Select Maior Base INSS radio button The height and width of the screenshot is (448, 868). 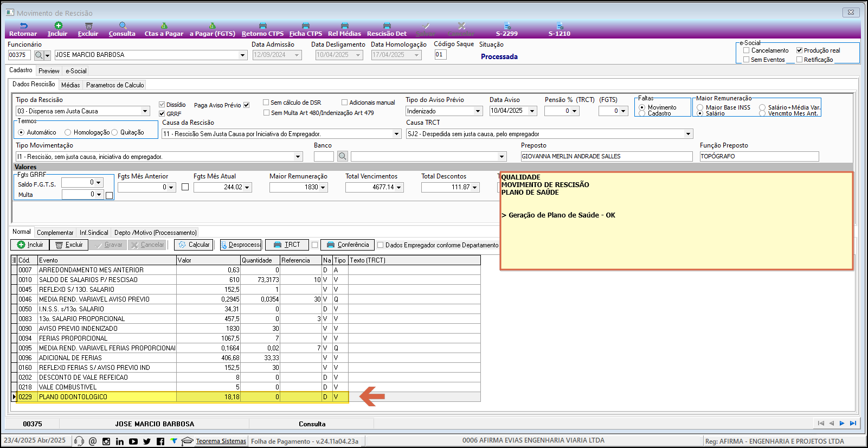pyautogui.click(x=700, y=107)
